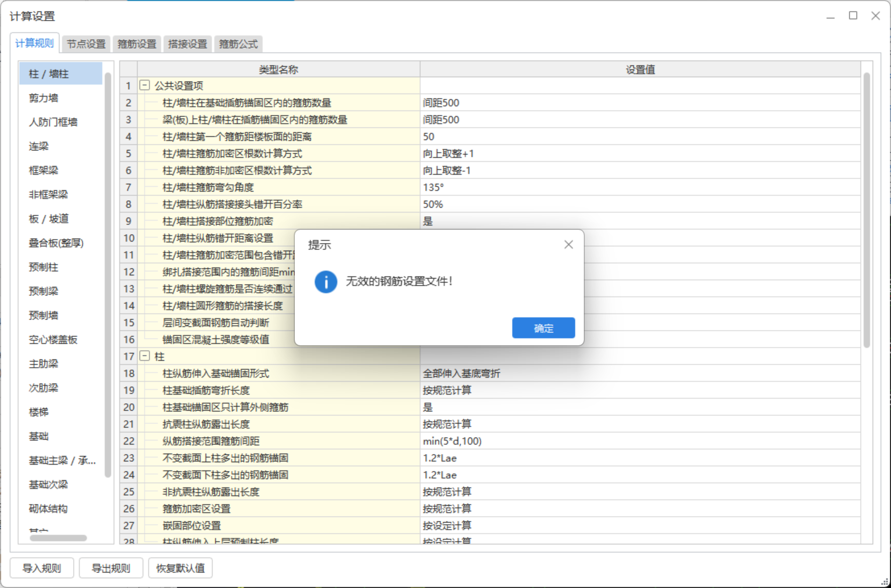Open the 箍筋公式 tab
Screen dimensions: 891x588
click(x=238, y=44)
